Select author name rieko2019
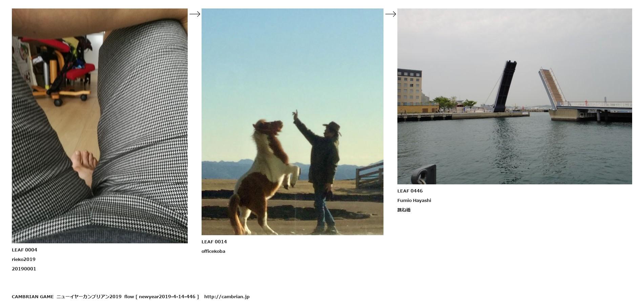 [x=24, y=259]
